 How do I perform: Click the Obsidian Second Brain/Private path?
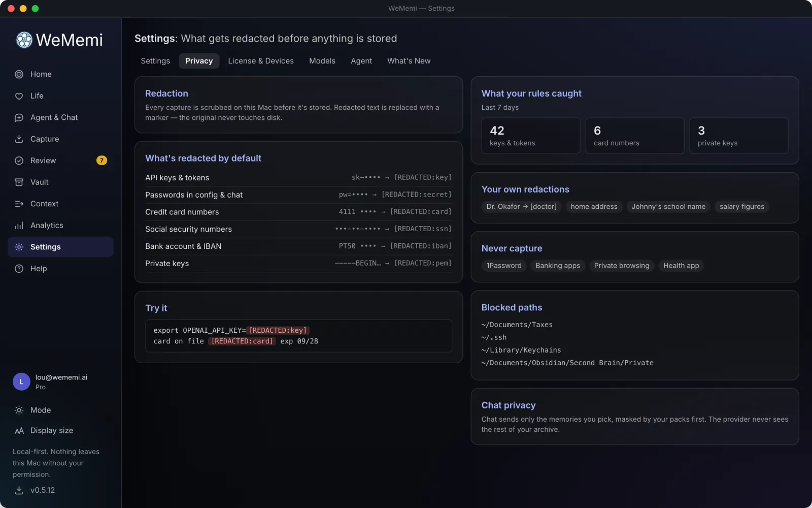567,363
